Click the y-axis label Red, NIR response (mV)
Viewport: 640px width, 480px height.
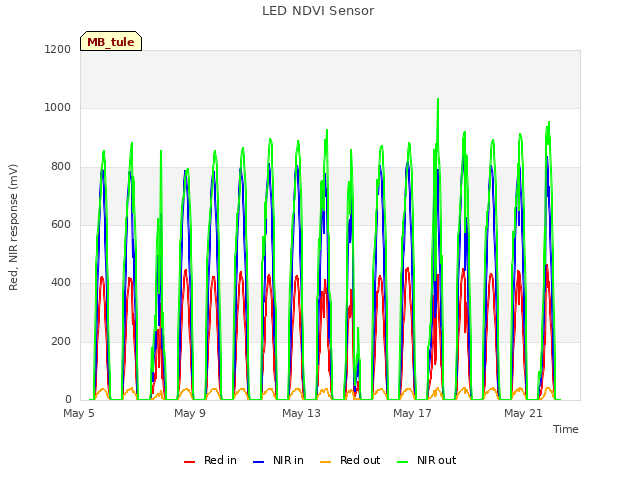13,227
